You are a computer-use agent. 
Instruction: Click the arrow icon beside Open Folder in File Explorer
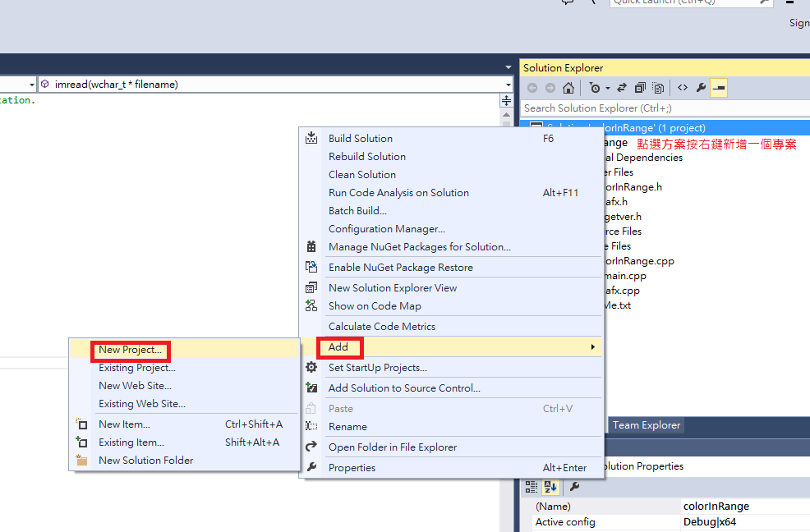[311, 447]
